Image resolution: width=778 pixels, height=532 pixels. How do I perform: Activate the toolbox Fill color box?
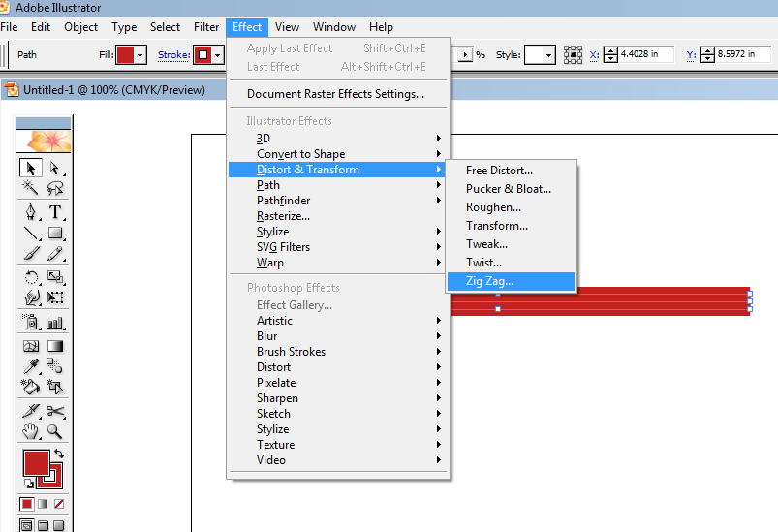coord(36,462)
